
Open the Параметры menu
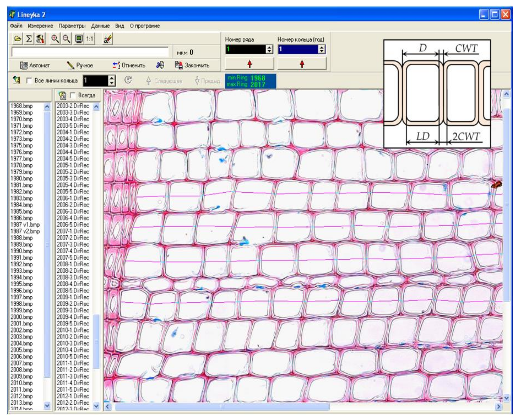(x=72, y=26)
